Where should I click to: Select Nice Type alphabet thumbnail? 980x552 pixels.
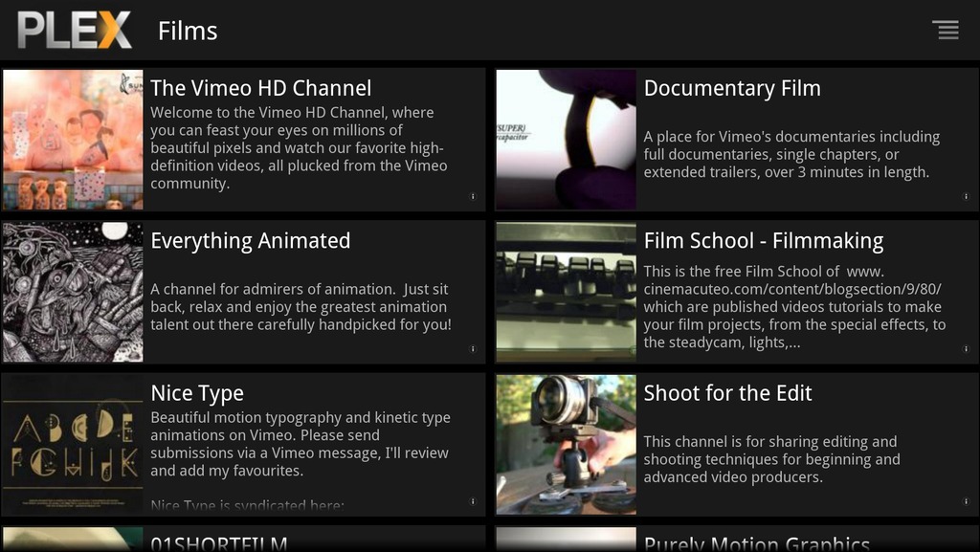pos(73,444)
